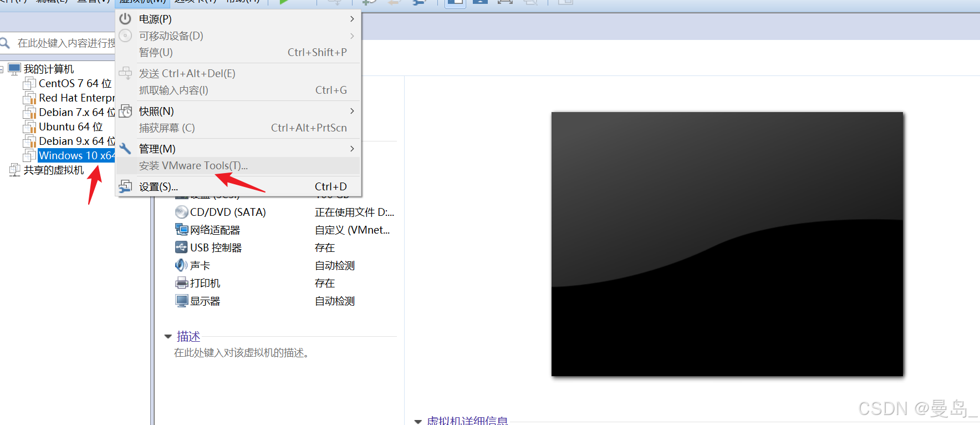Select Ubuntu 64 位 virtual machine
Screen dimensions: 980x425
click(x=71, y=127)
